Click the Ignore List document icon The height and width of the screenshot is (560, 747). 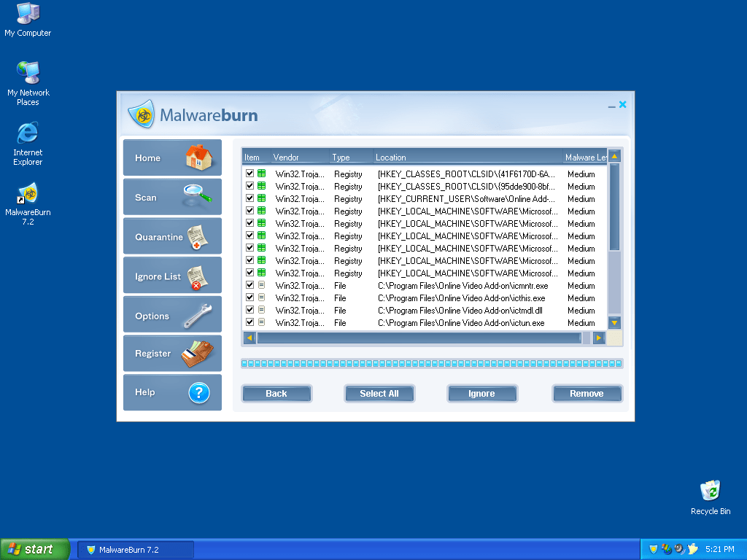[x=197, y=277]
